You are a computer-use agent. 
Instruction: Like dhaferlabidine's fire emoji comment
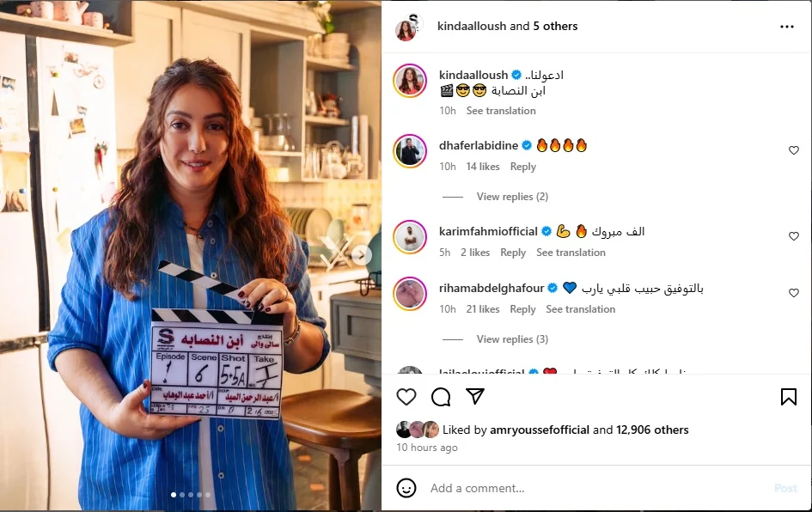coord(793,150)
